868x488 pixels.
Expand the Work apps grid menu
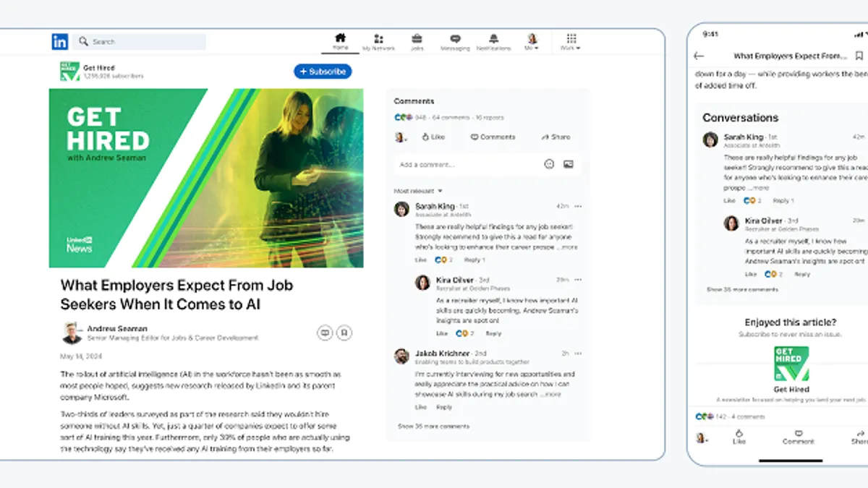coord(571,42)
